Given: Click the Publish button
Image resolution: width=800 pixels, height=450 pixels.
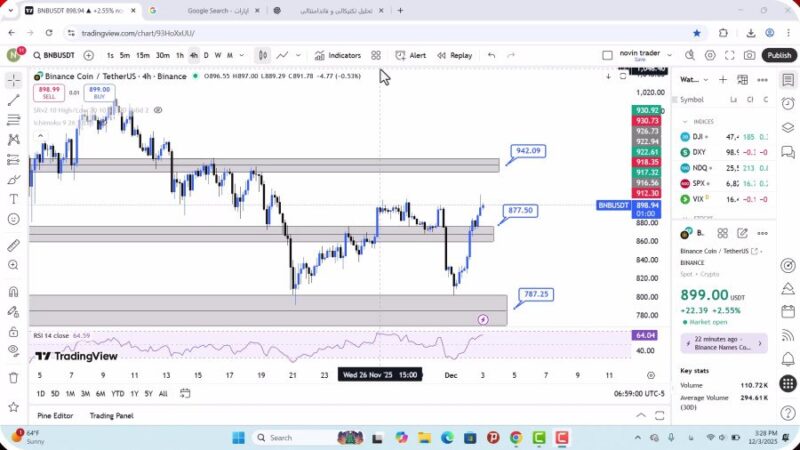Looking at the screenshot, I should pyautogui.click(x=778, y=55).
